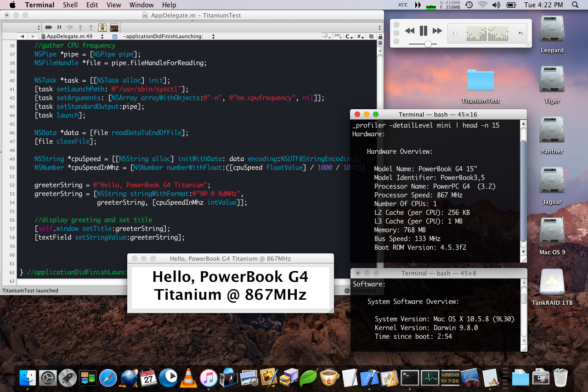
Task: Open Xcode from the Dock
Action: [x=369, y=377]
